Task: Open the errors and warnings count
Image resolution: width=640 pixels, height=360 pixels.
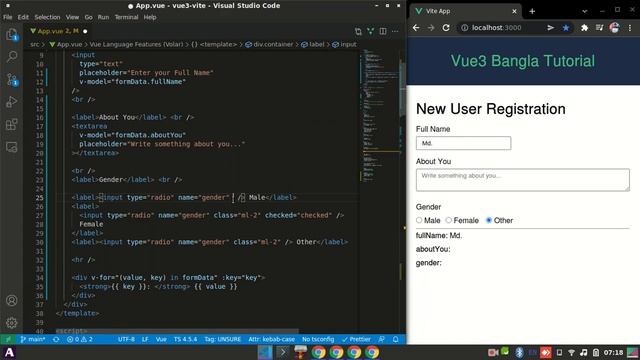Action: click(80, 339)
